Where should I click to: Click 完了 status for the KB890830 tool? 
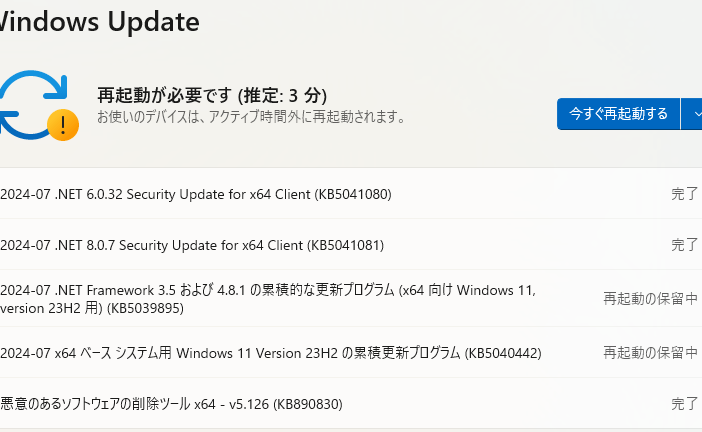pos(685,404)
